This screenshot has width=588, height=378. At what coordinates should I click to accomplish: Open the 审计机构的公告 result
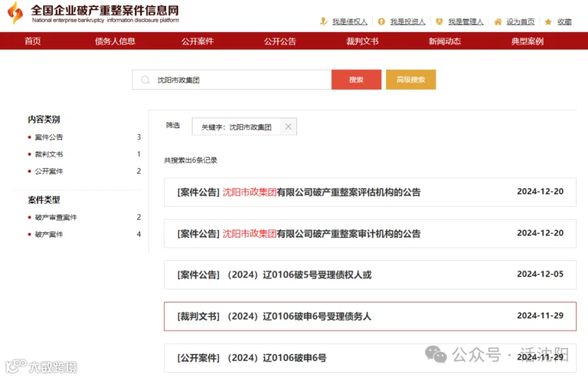[x=370, y=233]
